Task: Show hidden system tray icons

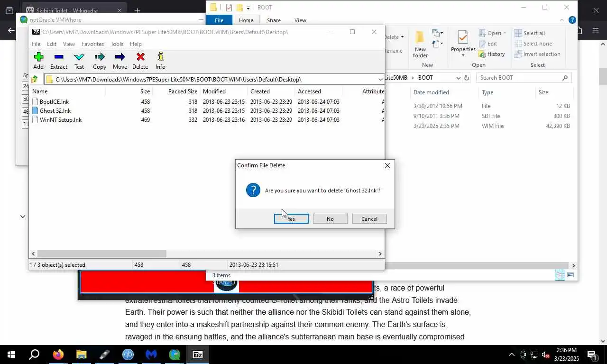Action: click(x=511, y=355)
